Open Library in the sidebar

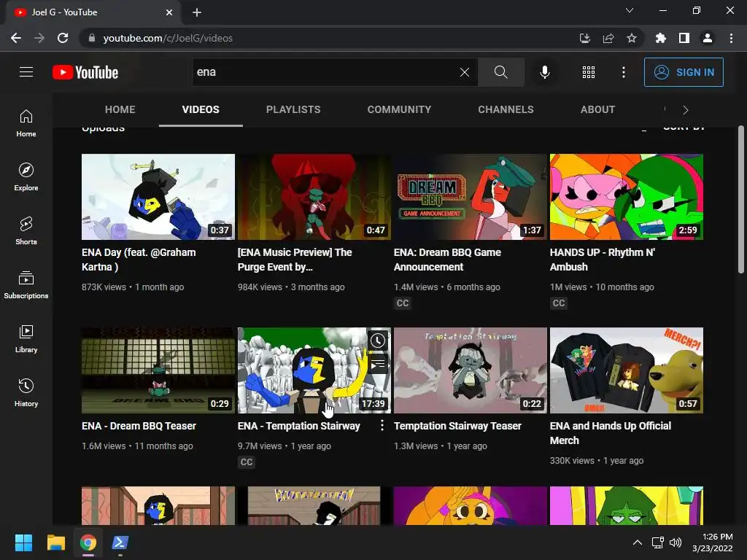tap(26, 338)
